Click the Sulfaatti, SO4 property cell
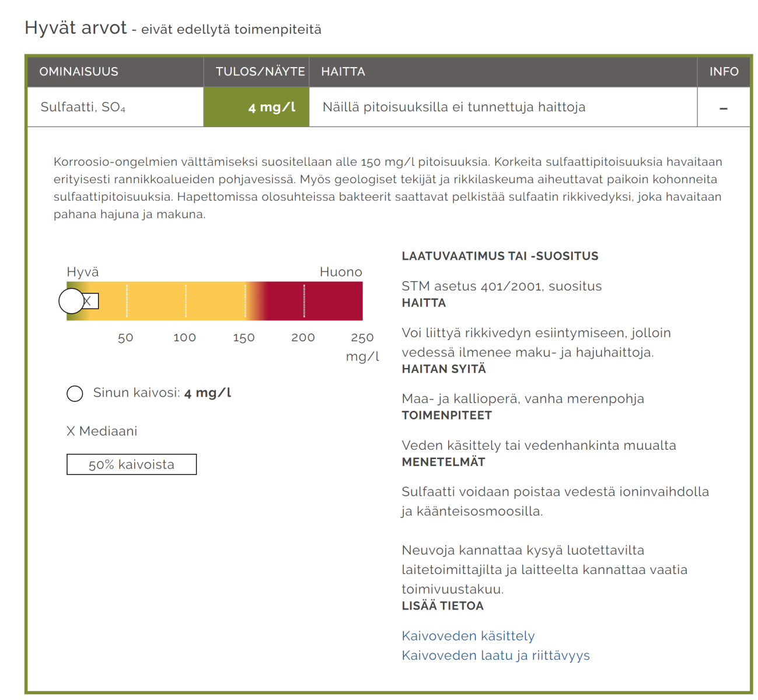This screenshot has height=700, width=758. [x=83, y=107]
